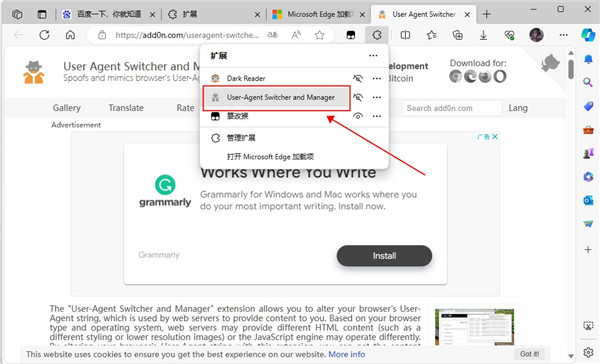The height and width of the screenshot is (364, 600).
Task: Select User-Agent Switcher and Manager extension
Action: click(275, 97)
